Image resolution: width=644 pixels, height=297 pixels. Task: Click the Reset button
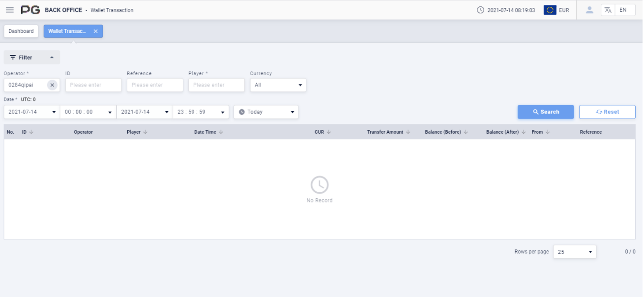coord(607,112)
